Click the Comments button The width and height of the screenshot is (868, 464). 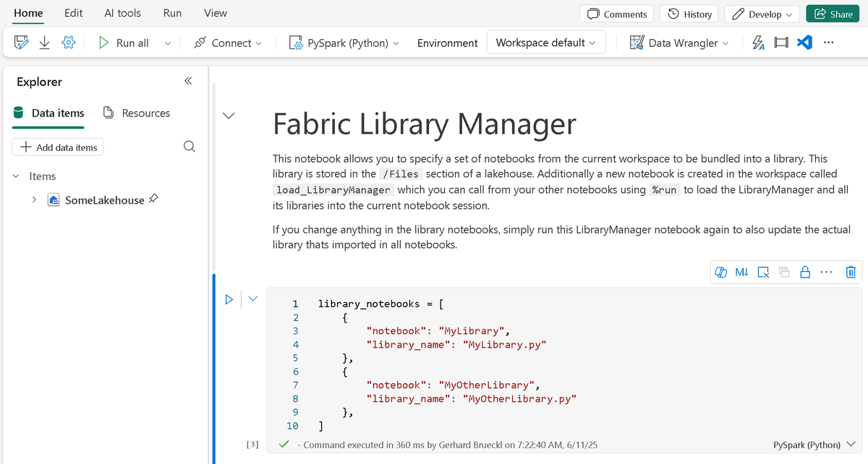point(617,14)
